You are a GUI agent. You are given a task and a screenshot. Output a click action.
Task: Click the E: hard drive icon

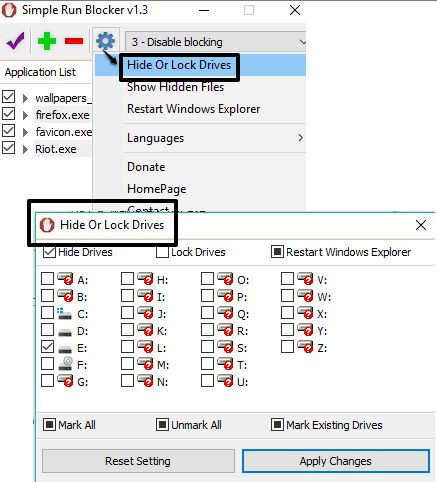[x=65, y=349]
